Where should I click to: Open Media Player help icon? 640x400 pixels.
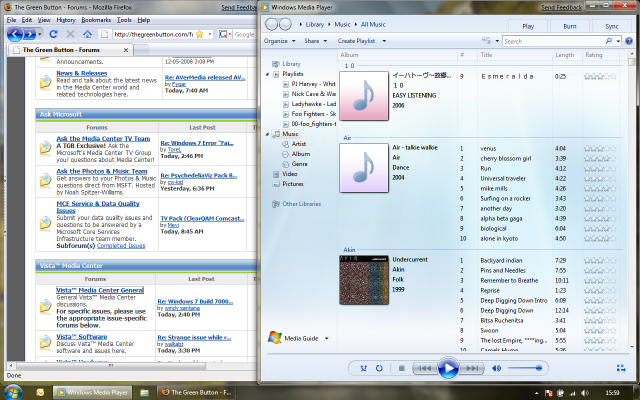(629, 41)
